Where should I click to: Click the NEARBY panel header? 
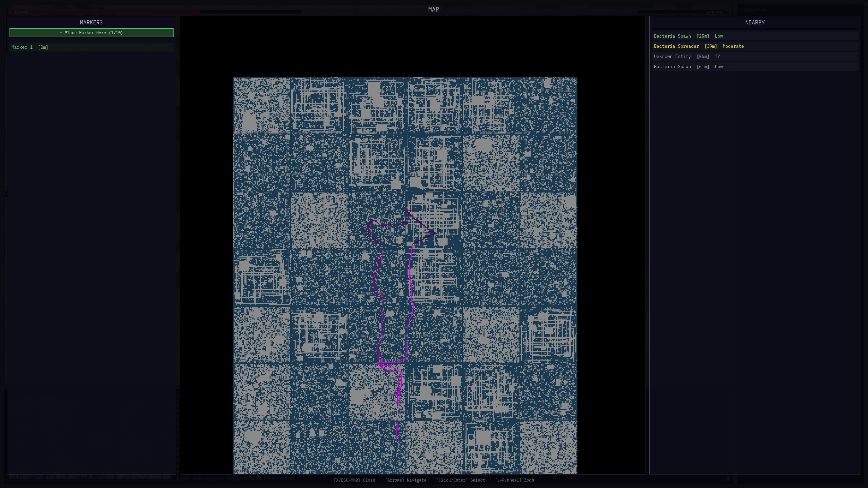(x=755, y=22)
